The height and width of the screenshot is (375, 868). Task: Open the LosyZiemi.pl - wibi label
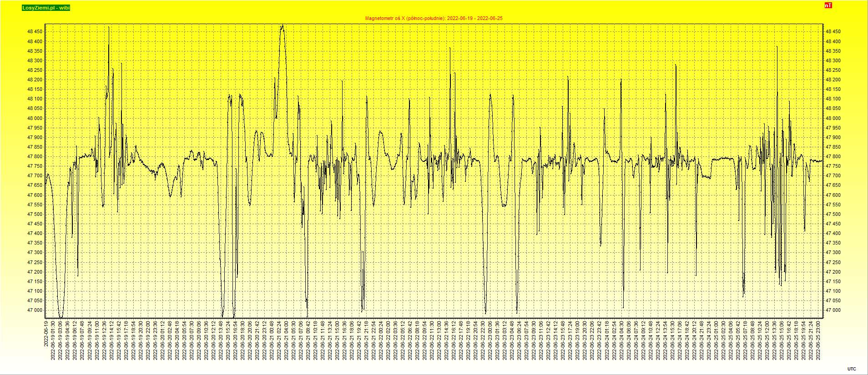(46, 8)
